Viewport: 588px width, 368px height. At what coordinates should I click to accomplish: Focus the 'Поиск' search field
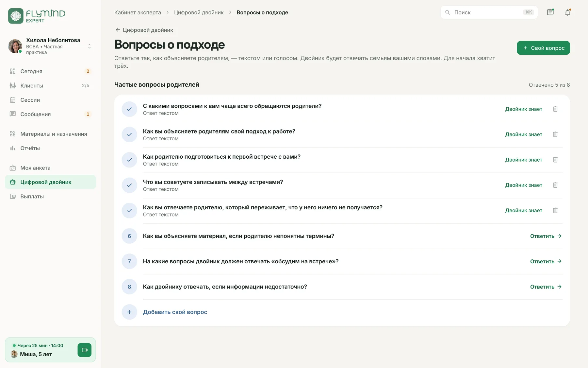[489, 12]
